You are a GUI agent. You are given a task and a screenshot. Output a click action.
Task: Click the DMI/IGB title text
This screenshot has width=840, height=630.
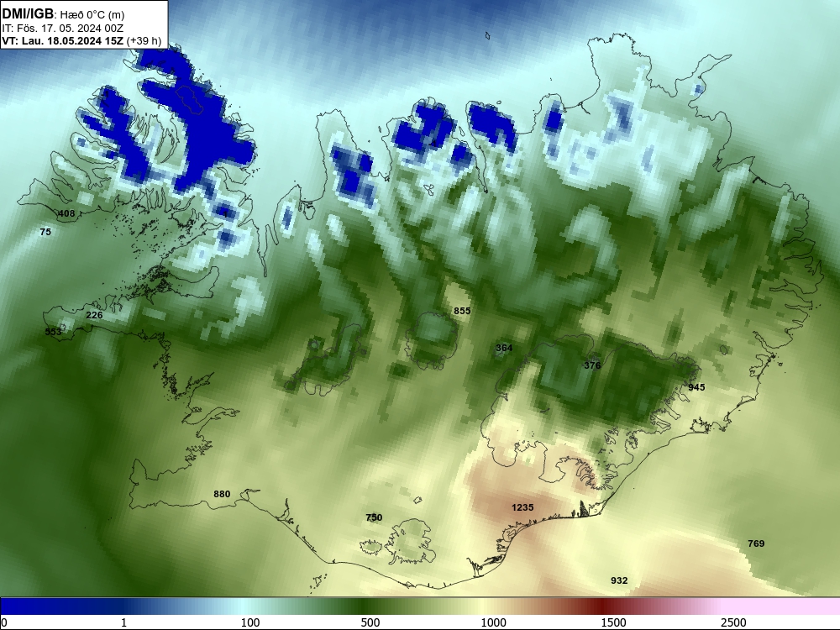point(28,13)
